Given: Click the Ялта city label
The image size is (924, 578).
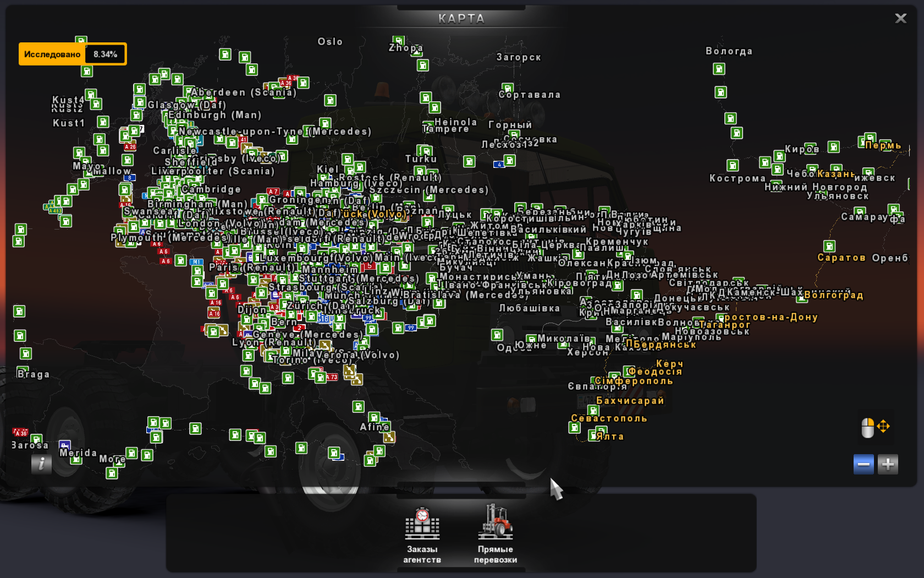Looking at the screenshot, I should (610, 437).
